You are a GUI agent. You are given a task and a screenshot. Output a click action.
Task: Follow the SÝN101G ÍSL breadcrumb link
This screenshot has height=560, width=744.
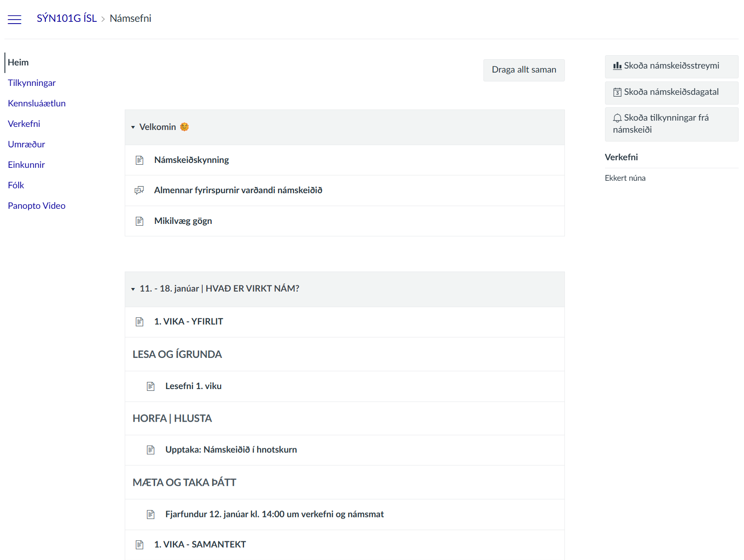pos(67,18)
